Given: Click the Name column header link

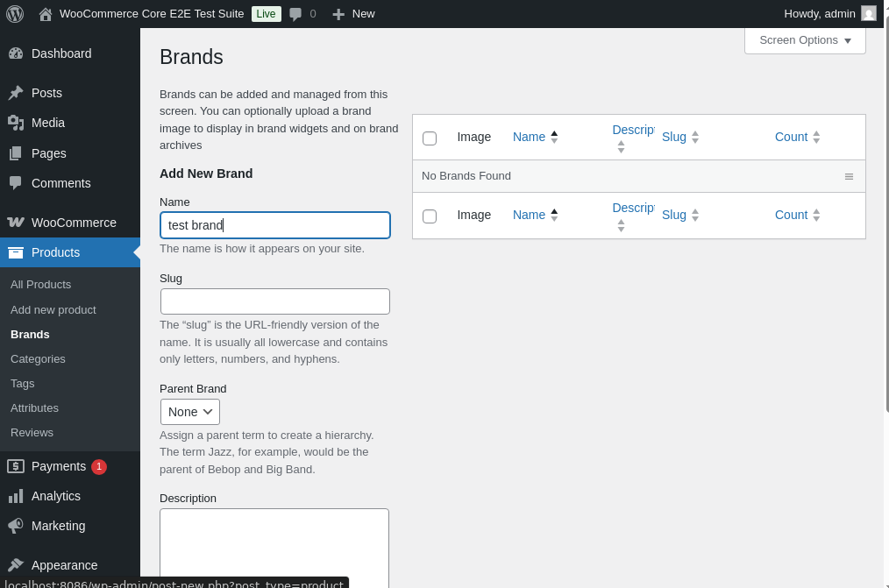Looking at the screenshot, I should 529,137.
